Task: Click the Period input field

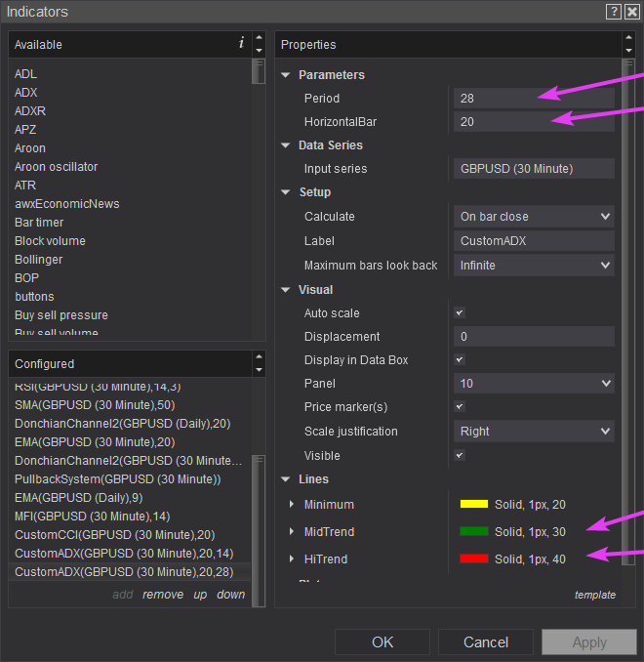Action: pos(534,99)
